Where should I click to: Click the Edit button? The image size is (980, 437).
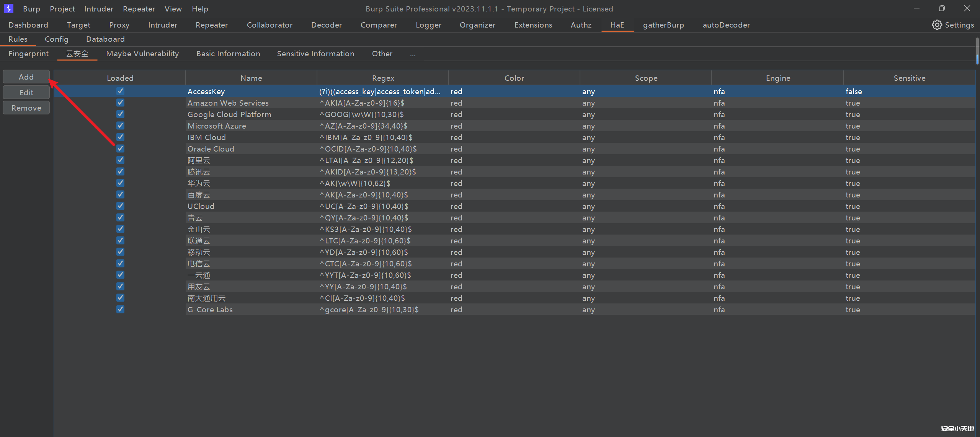click(26, 93)
